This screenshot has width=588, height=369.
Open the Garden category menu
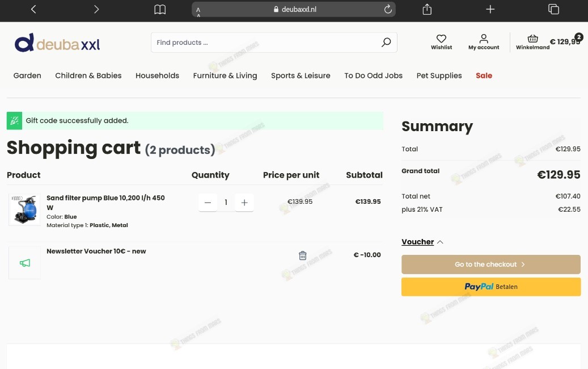tap(27, 76)
